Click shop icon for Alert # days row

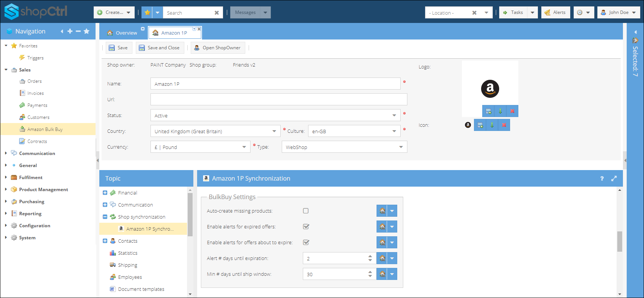[382, 258]
